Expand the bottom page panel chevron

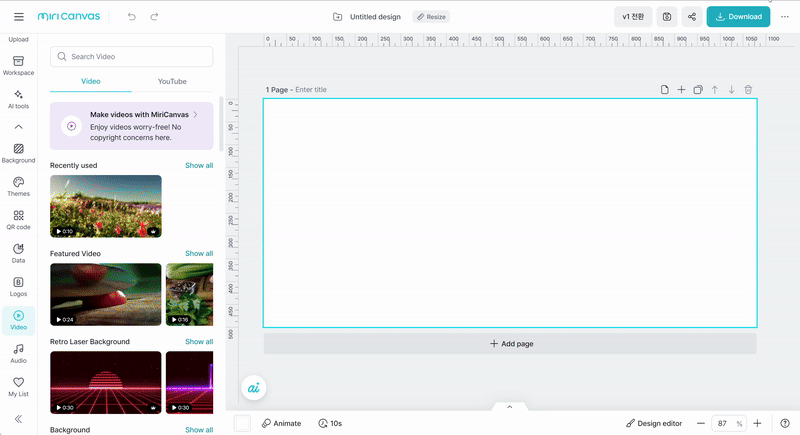tap(509, 407)
